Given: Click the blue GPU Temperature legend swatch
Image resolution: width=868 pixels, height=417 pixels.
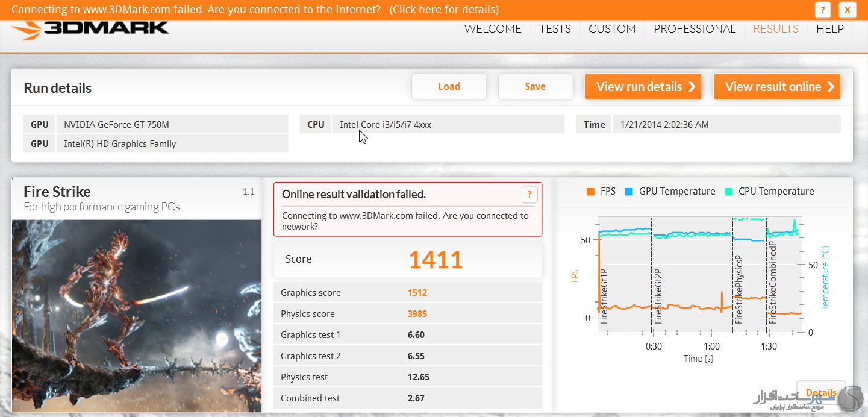Looking at the screenshot, I should [x=629, y=192].
